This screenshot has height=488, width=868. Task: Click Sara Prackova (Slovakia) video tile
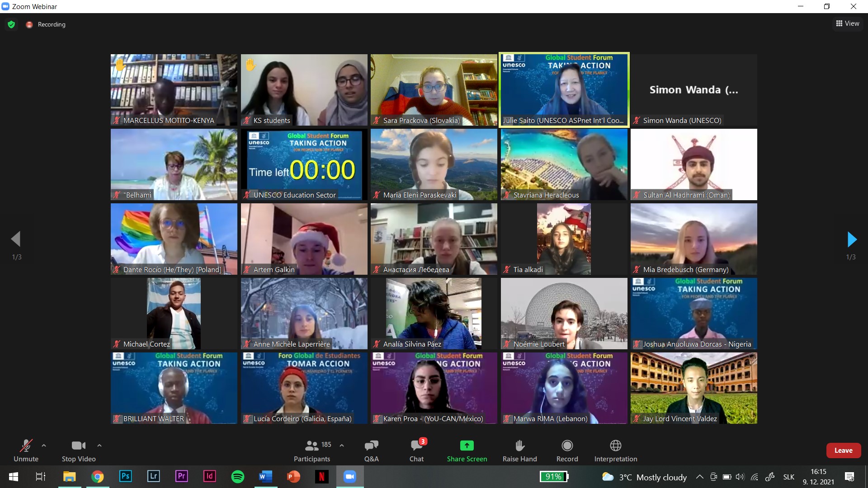tap(434, 90)
